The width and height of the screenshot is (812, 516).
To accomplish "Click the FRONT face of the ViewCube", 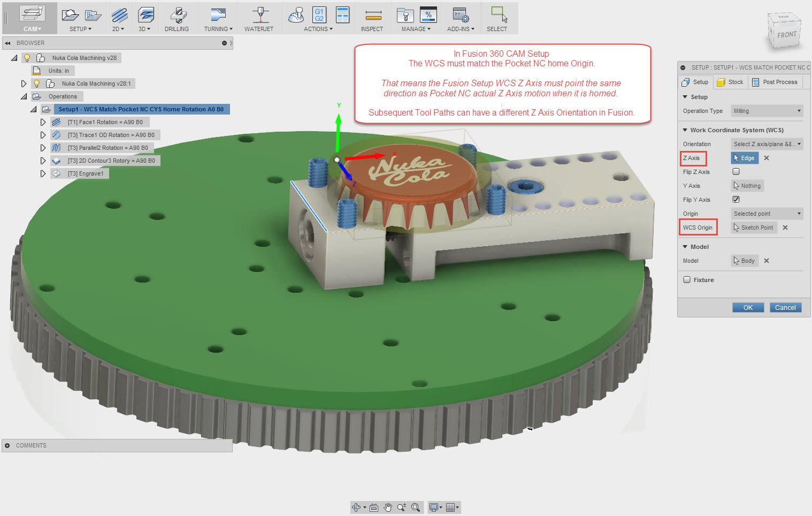I will tap(786, 35).
